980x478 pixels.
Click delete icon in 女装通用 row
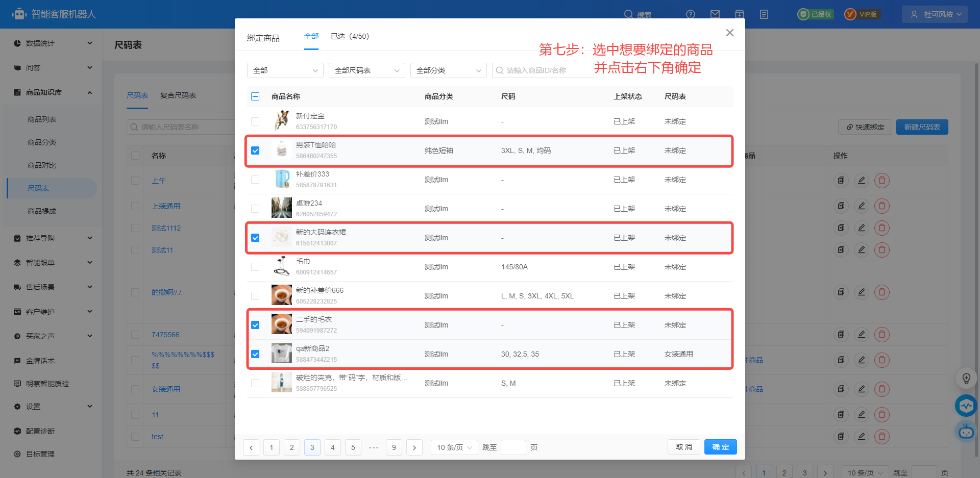[x=882, y=389]
